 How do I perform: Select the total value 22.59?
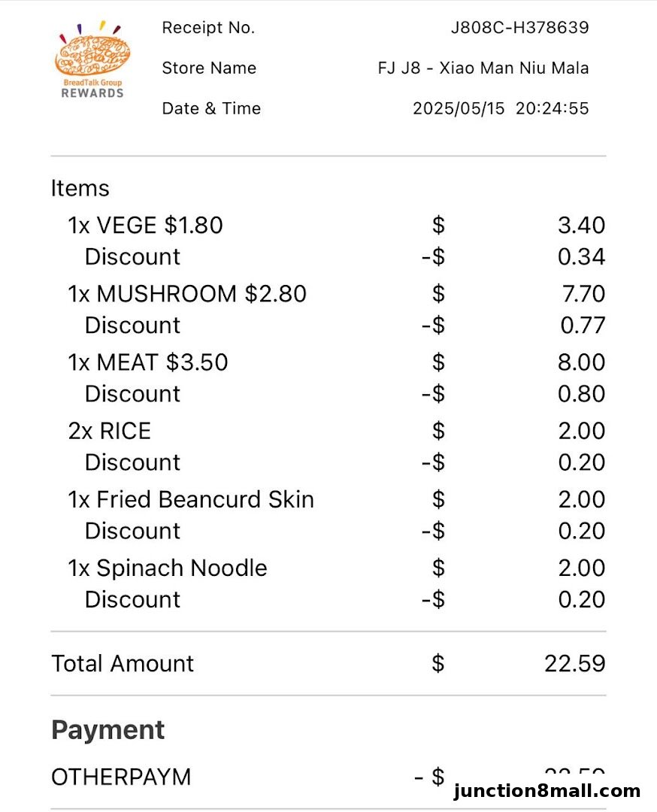click(x=574, y=663)
